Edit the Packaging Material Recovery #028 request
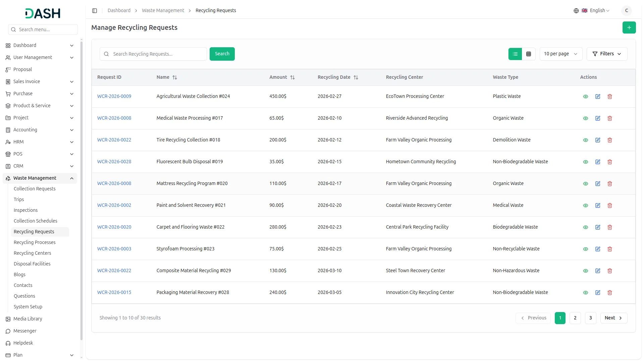Image resolution: width=644 pixels, height=362 pixels. pos(597,293)
